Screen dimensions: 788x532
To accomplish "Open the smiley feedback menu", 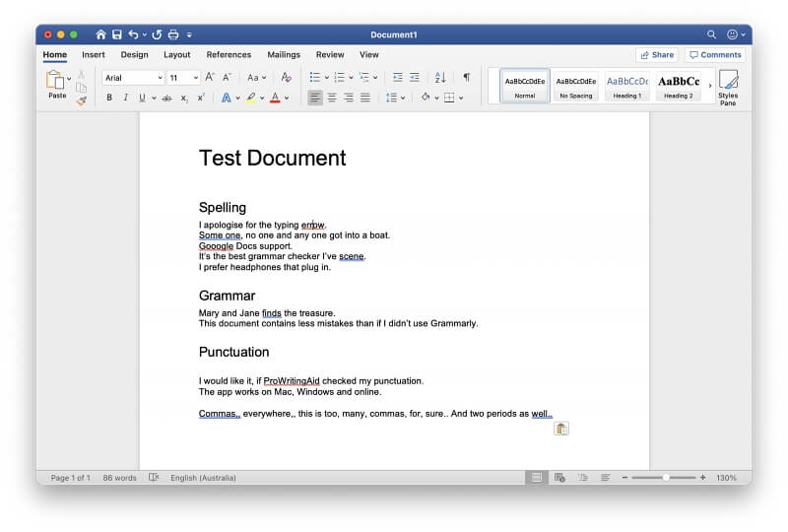I will click(736, 34).
